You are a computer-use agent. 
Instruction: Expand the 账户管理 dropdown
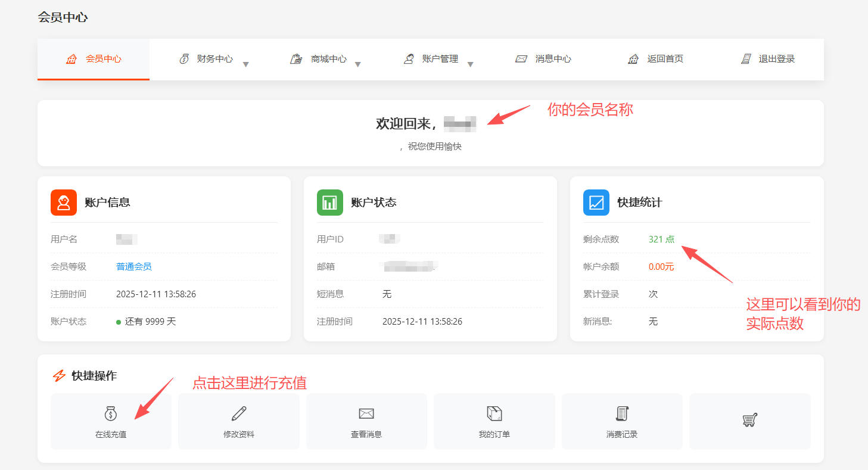pos(471,63)
